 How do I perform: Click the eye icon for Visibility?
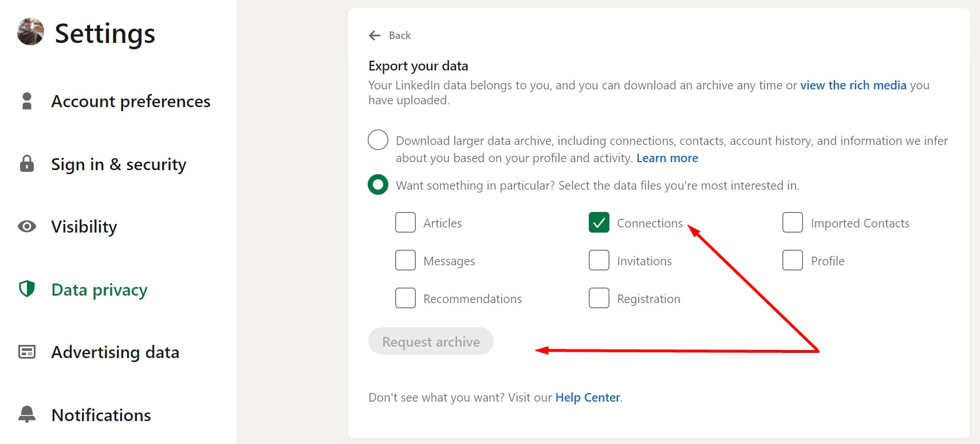click(x=27, y=226)
